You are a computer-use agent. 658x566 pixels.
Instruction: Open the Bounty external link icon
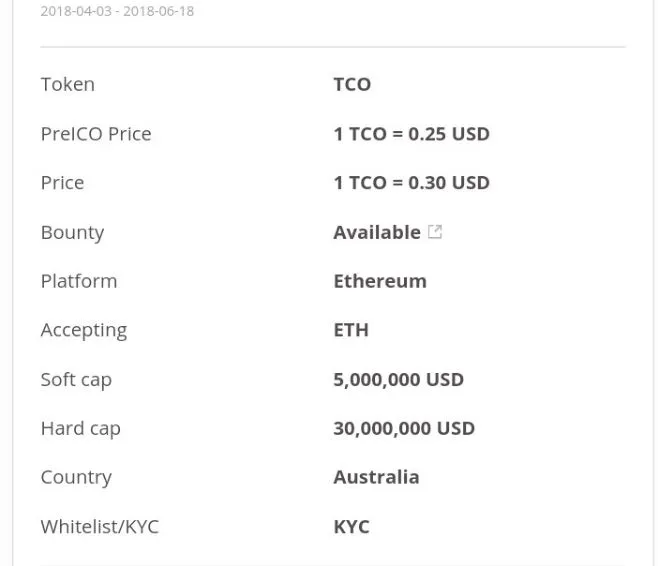435,232
